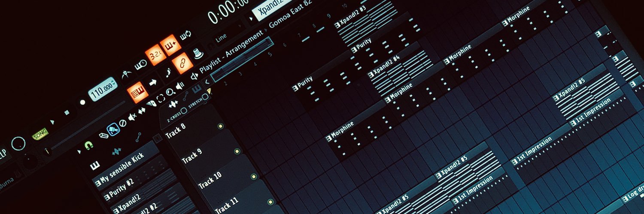Click bar 5 on the timeline ruler
The height and width of the screenshot is (214, 644).
[x=270, y=54]
